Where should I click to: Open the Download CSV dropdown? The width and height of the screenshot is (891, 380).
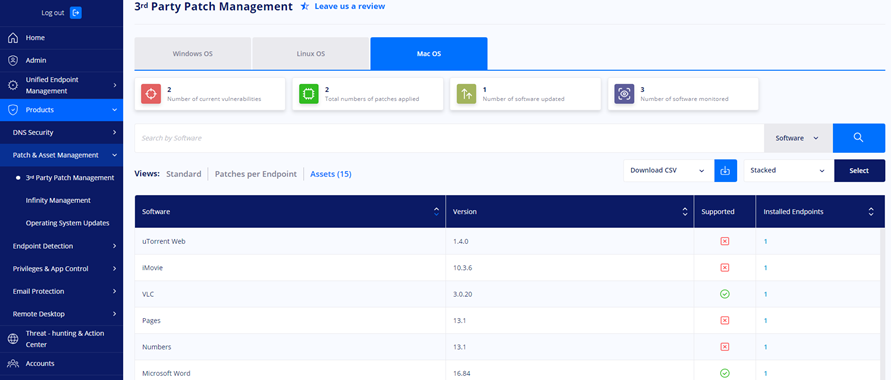click(x=668, y=170)
